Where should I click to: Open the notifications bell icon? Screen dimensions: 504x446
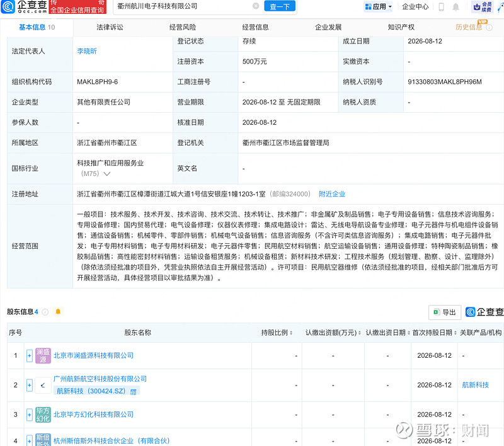(455, 7)
